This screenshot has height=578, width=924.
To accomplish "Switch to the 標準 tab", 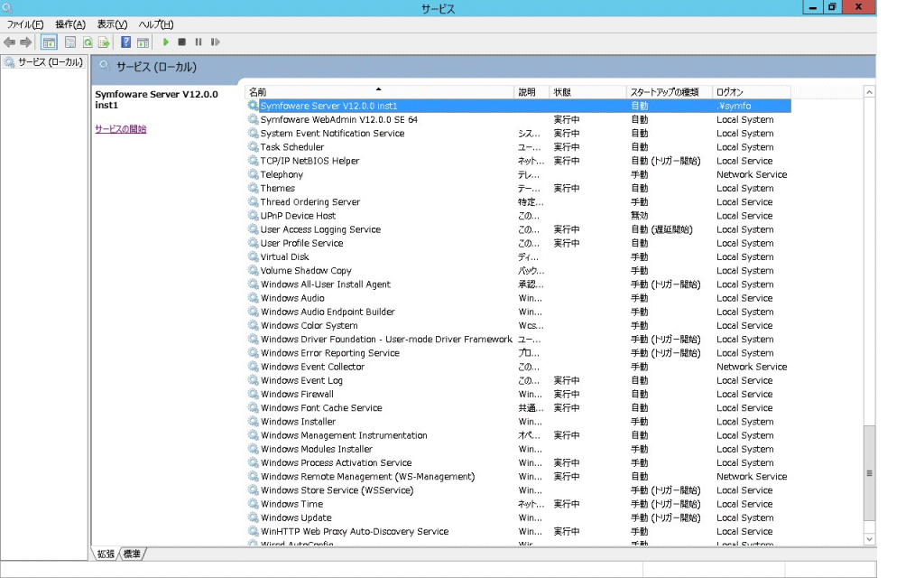I will 133,554.
